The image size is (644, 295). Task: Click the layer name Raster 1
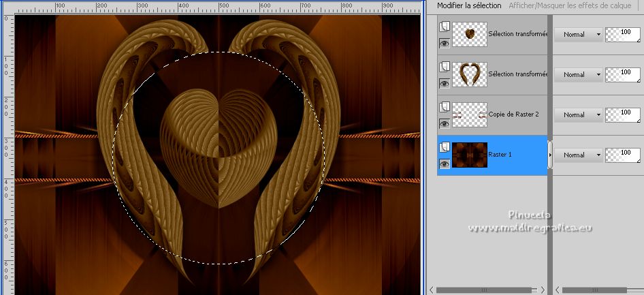pos(500,155)
